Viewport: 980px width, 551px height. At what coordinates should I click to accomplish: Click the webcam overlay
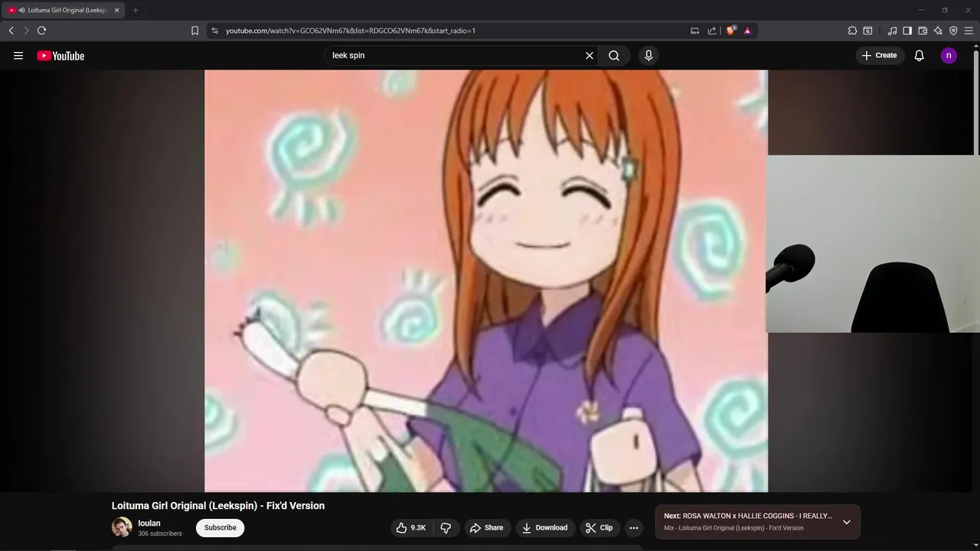(874, 244)
